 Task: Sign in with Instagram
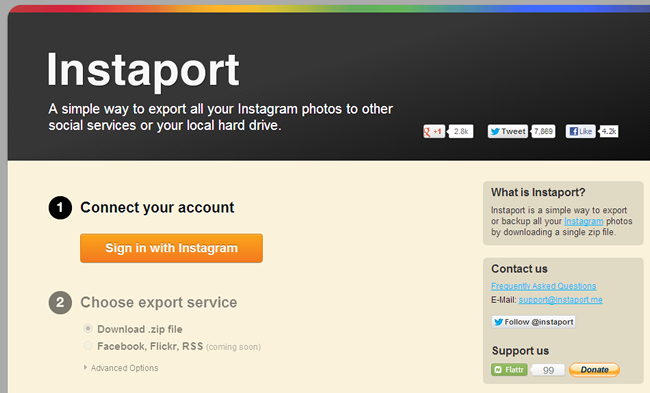[171, 248]
